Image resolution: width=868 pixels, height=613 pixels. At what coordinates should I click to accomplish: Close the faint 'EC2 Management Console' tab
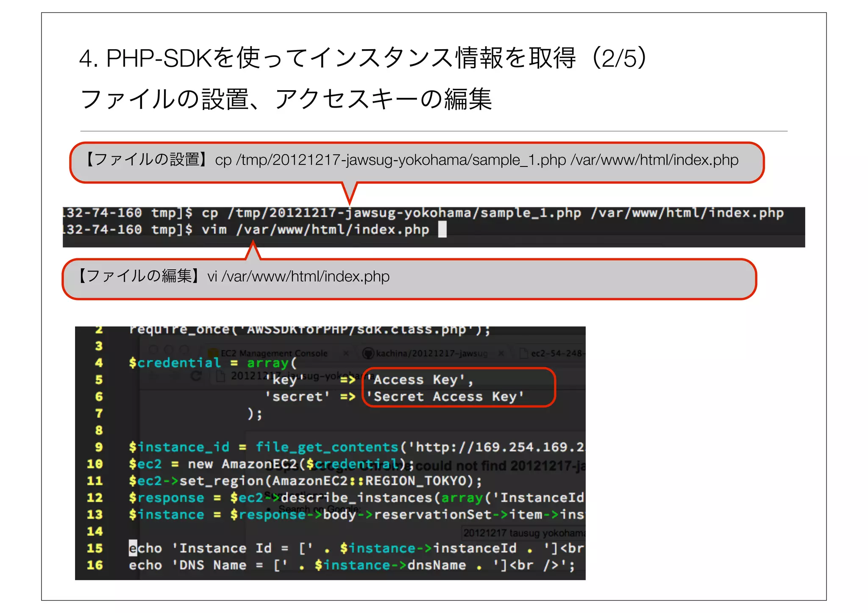coord(346,353)
